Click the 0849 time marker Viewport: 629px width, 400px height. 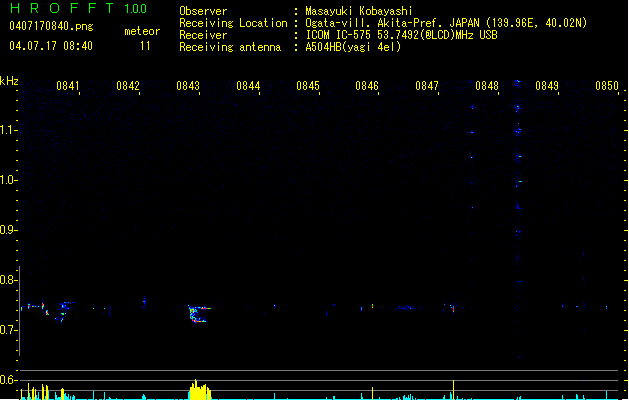[547, 86]
